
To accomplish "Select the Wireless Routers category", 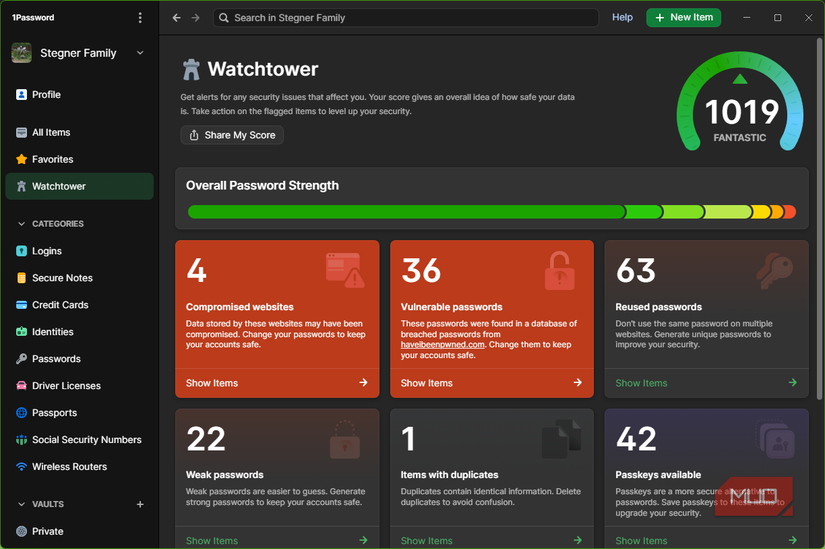I will tap(69, 467).
